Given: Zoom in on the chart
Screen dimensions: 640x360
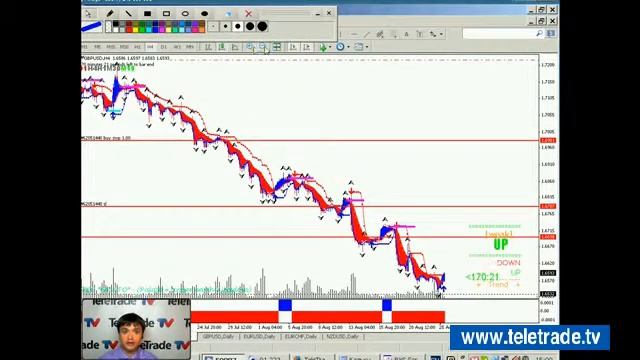Looking at the screenshot, I should tap(249, 47).
